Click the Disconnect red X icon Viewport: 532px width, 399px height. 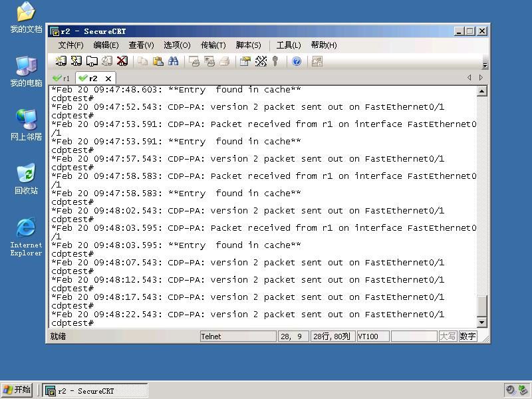[x=122, y=61]
